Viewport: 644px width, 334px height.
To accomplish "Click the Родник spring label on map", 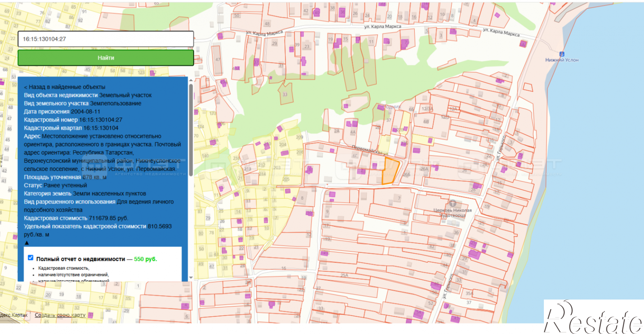I will pos(392,107).
